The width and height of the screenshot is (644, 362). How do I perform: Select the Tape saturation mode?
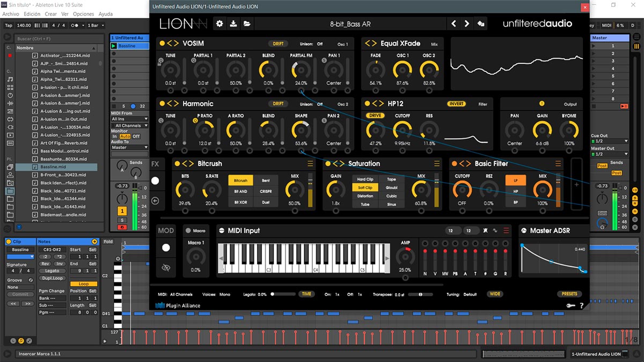(x=392, y=180)
